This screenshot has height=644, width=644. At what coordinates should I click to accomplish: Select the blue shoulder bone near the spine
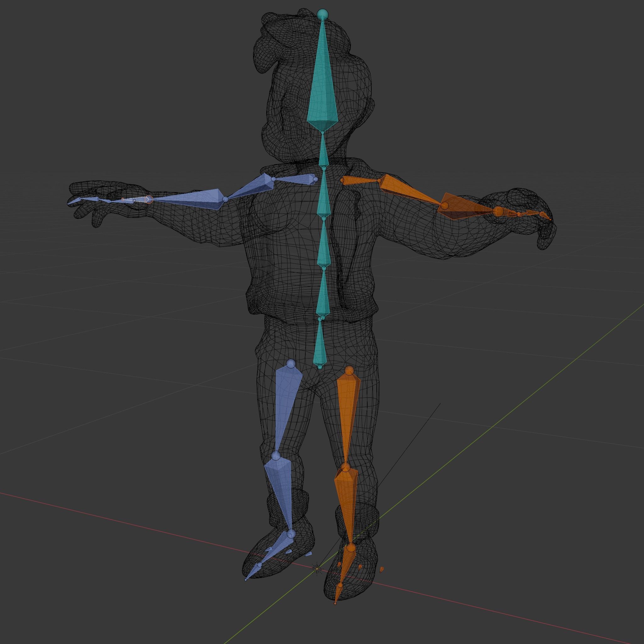(x=294, y=179)
